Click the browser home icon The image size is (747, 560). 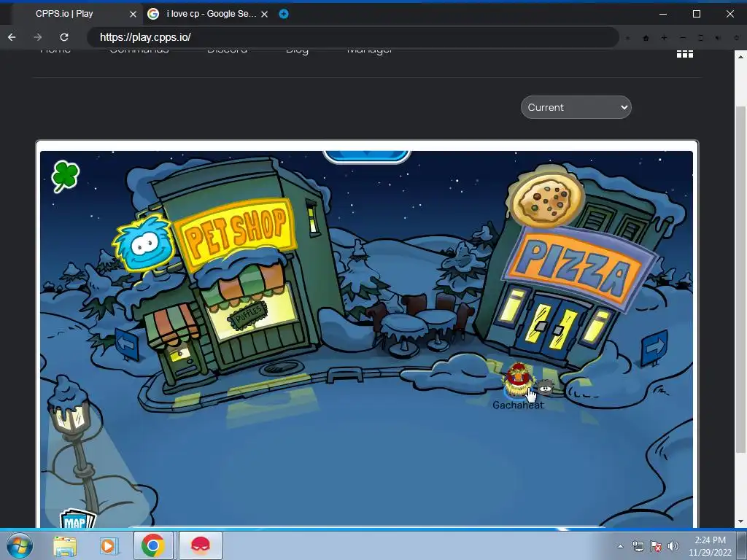pos(646,38)
